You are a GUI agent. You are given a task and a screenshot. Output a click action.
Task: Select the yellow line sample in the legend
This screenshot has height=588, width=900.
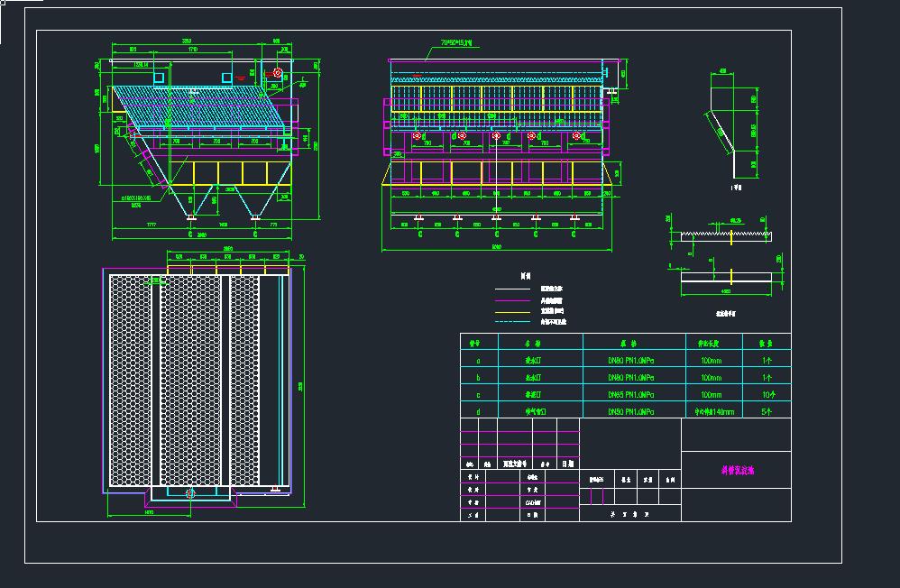pos(514,310)
